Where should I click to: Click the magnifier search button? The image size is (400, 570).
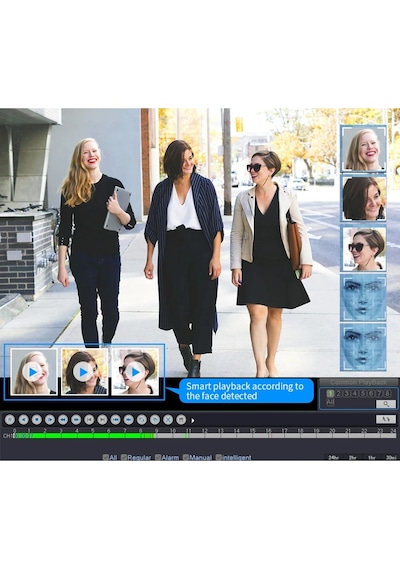(386, 404)
